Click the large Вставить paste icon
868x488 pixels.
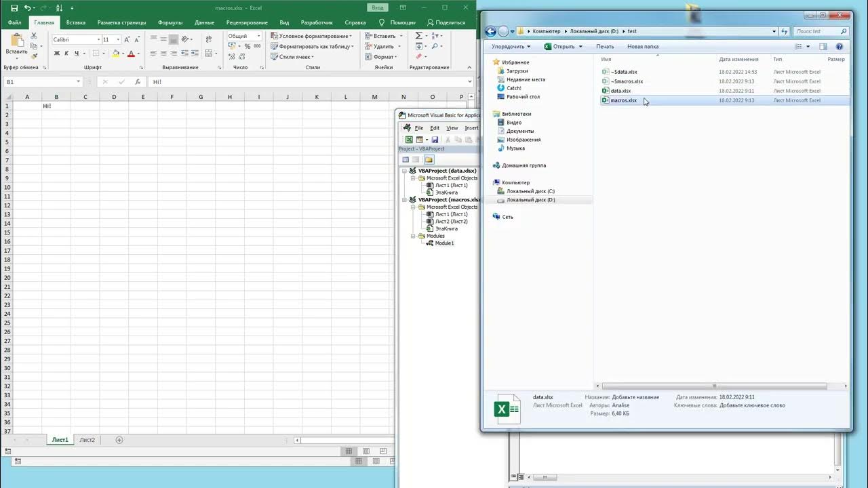click(16, 40)
